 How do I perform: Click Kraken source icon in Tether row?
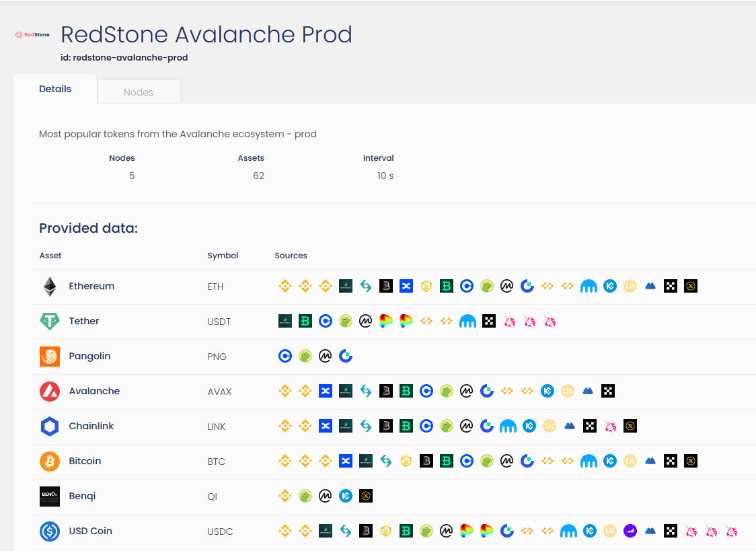[x=467, y=322]
